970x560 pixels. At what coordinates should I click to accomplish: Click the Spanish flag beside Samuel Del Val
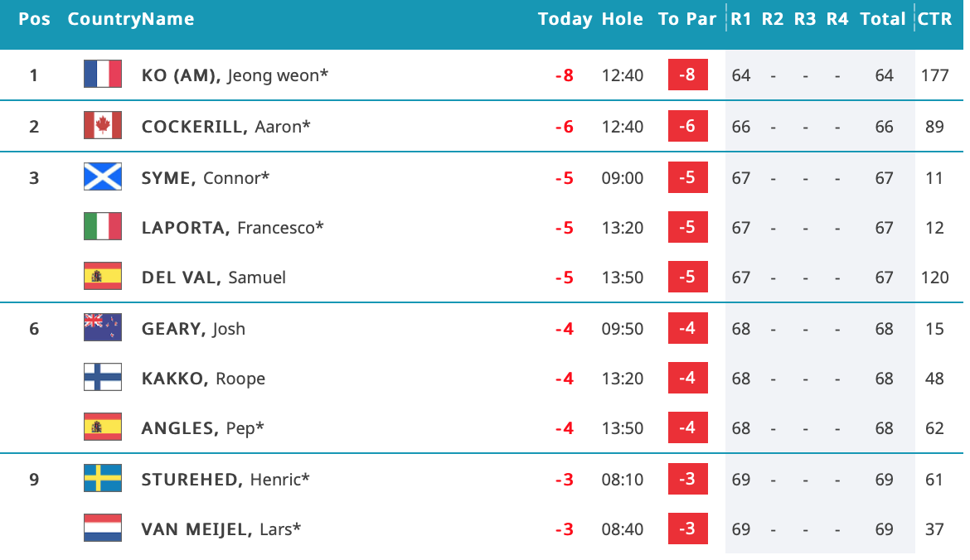(x=103, y=277)
